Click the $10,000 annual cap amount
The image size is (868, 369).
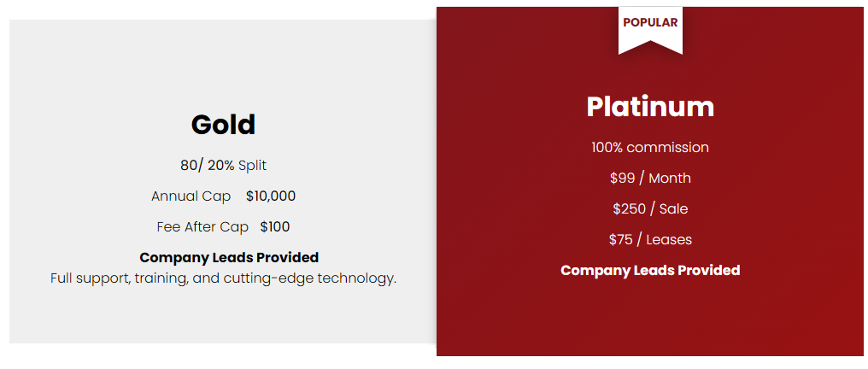271,196
